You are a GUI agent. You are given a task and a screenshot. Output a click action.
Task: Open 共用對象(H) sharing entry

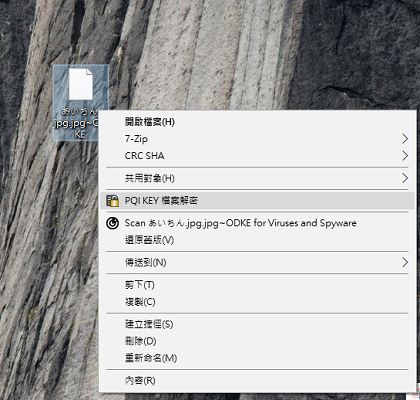click(257, 178)
